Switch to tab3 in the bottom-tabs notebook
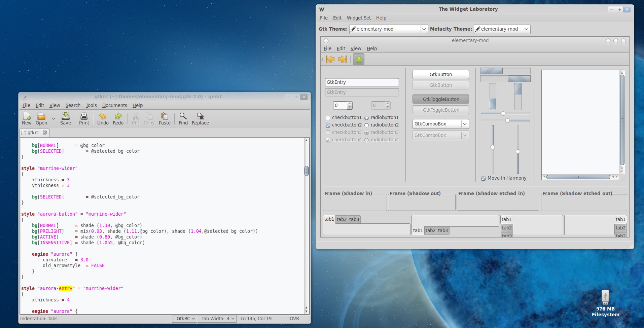Screen dimensions: 644x328 tap(443, 230)
